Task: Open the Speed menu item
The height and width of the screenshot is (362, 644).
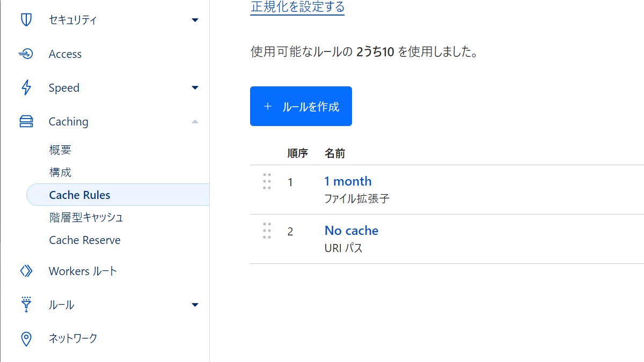Action: tap(64, 88)
